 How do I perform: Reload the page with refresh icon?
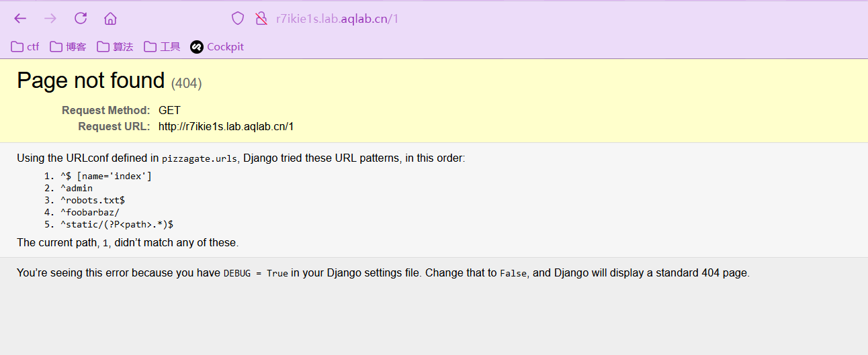[x=81, y=18]
